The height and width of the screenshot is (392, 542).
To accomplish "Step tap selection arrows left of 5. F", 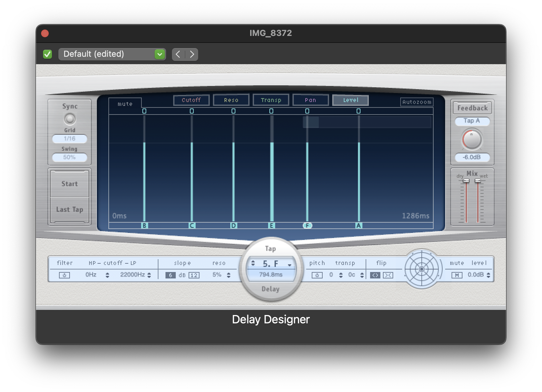I will (253, 263).
